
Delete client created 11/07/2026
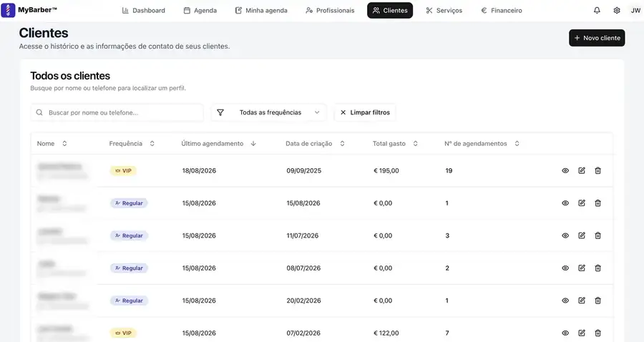pyautogui.click(x=598, y=235)
